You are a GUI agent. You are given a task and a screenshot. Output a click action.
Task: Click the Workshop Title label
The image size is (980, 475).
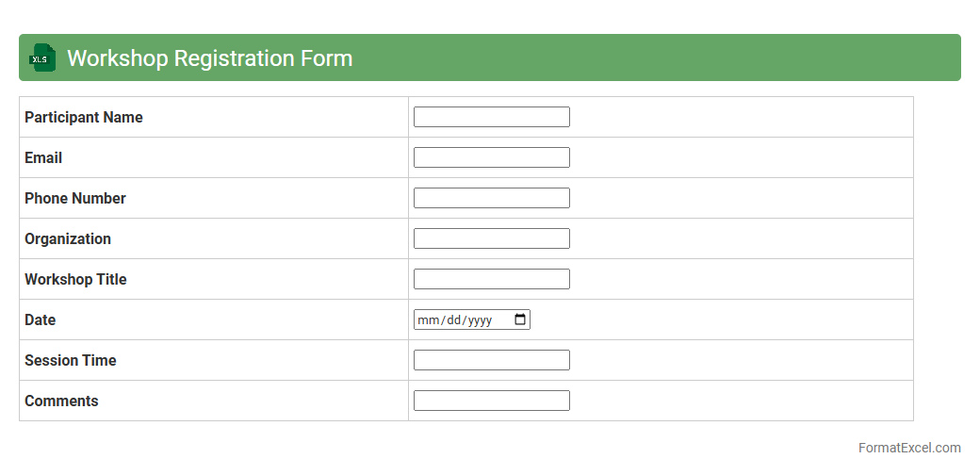click(75, 279)
